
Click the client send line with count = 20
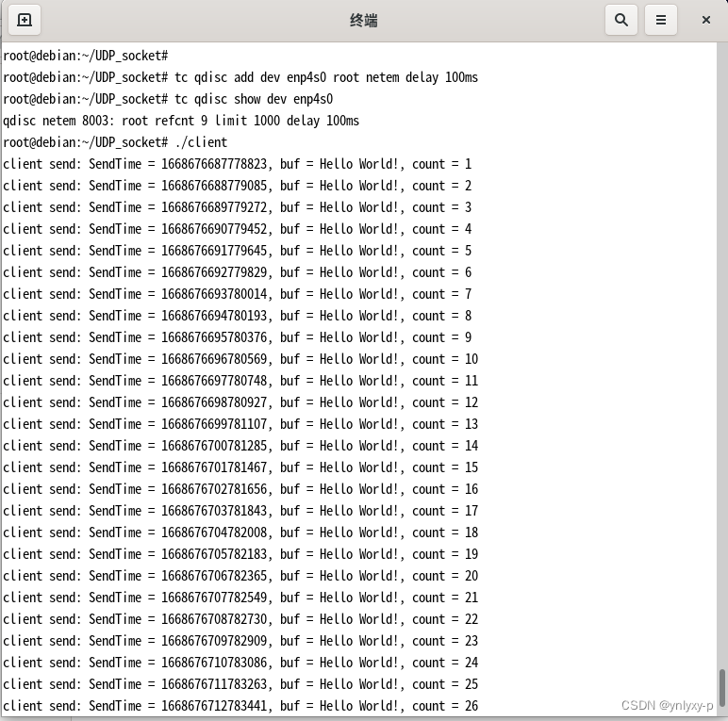coord(240,576)
